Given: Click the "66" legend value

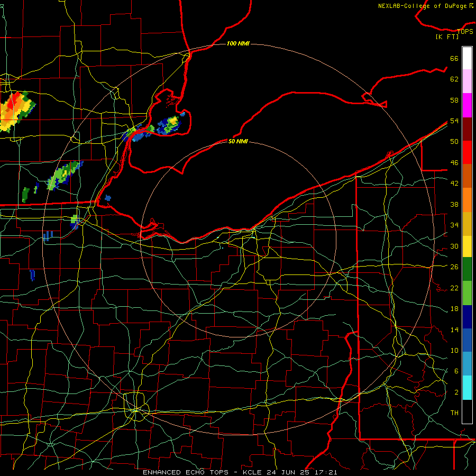Looking at the screenshot, I should pos(454,58).
